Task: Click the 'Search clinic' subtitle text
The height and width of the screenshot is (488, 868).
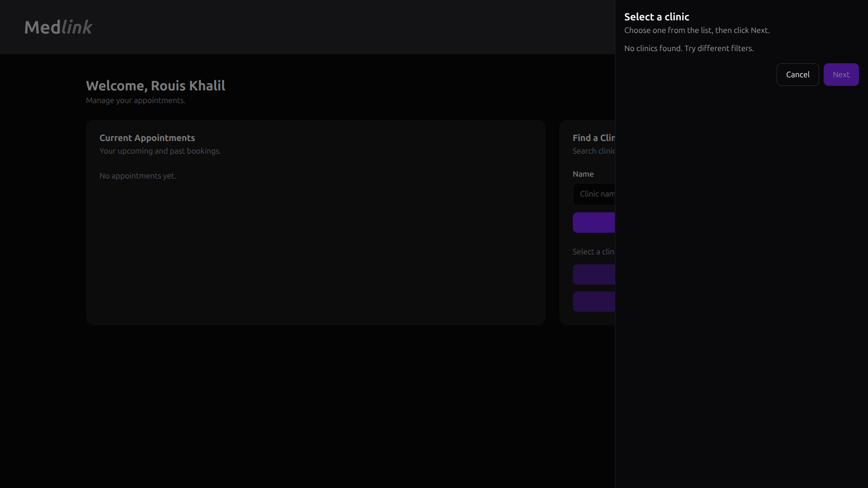Action: coord(593,151)
